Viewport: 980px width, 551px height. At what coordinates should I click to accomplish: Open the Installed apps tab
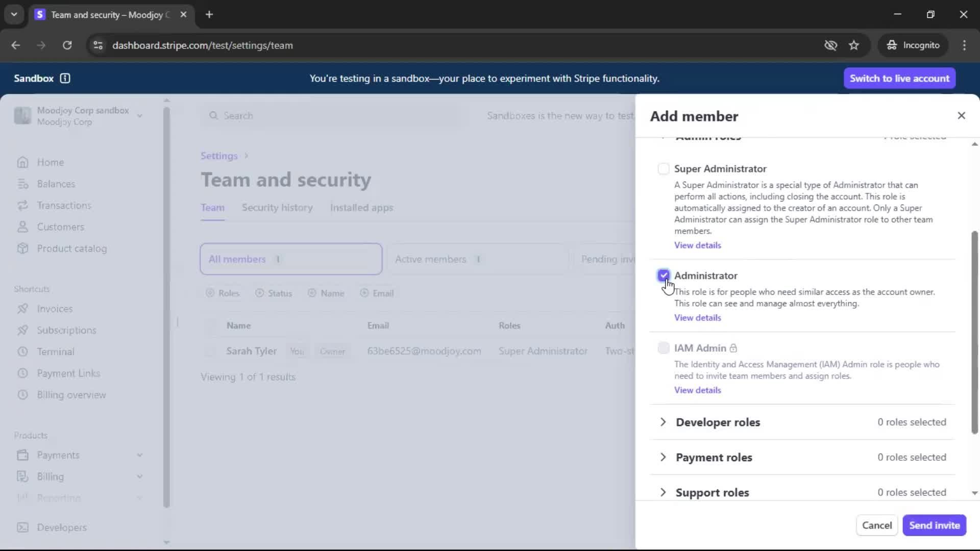pos(361,208)
